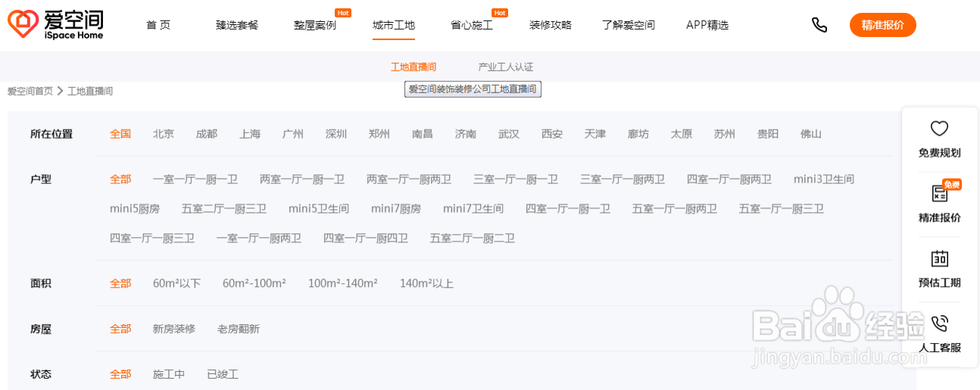Filter location by 深圳
Viewport: 980px width, 390px height.
coord(336,134)
